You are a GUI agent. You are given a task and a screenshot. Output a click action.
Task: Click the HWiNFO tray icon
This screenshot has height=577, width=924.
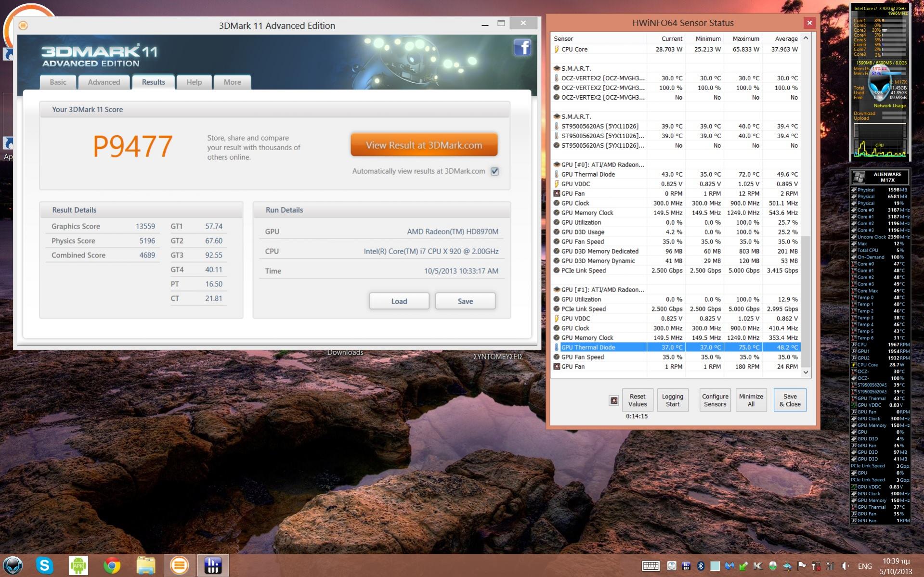coord(686,566)
